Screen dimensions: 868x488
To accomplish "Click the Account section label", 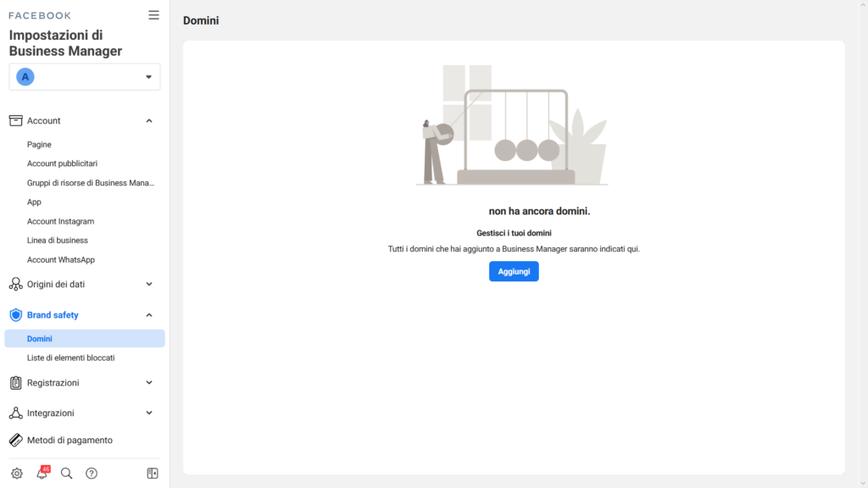I will (44, 120).
